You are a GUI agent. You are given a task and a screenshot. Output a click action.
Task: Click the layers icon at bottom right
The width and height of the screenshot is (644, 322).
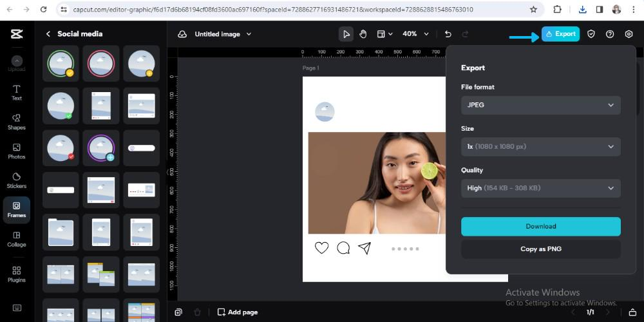tap(633, 312)
